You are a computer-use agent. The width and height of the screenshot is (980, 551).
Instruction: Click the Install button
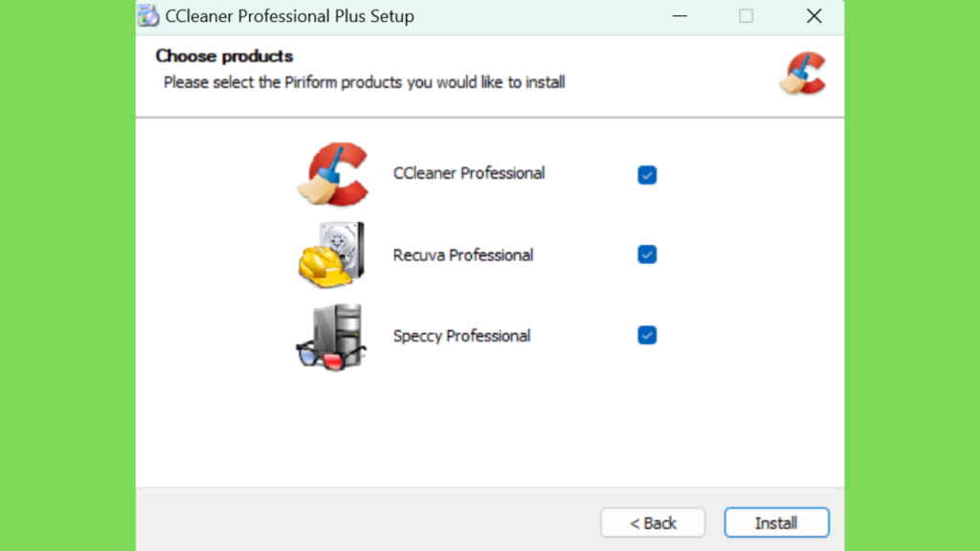tap(777, 522)
